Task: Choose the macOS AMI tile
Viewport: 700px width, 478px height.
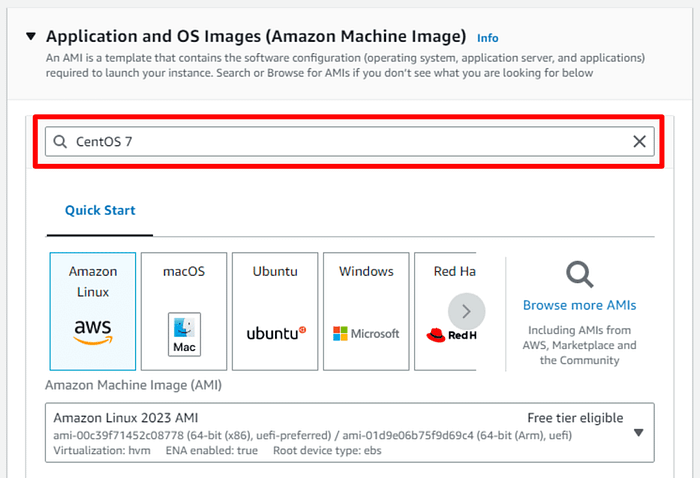Action: coord(184,311)
